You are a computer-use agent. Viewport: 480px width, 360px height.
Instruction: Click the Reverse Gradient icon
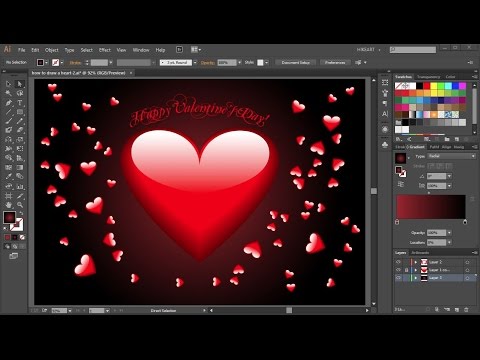(401, 184)
